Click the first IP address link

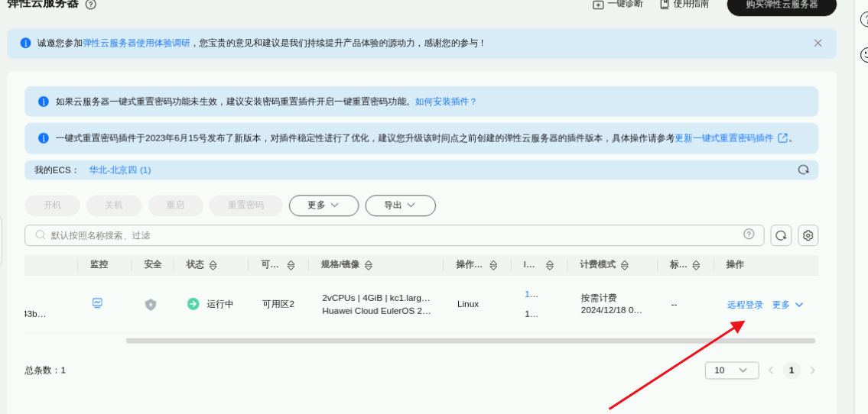point(532,295)
